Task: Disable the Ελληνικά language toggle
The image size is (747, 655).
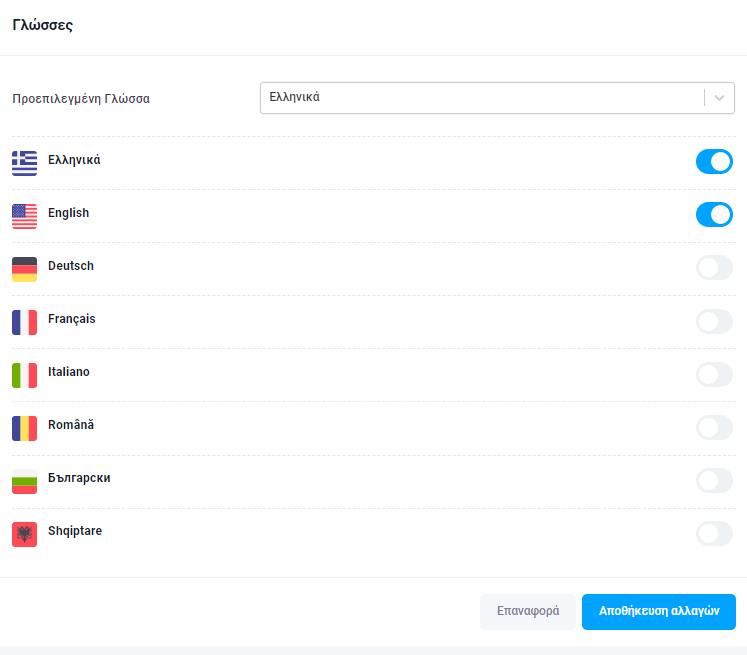Action: click(714, 161)
